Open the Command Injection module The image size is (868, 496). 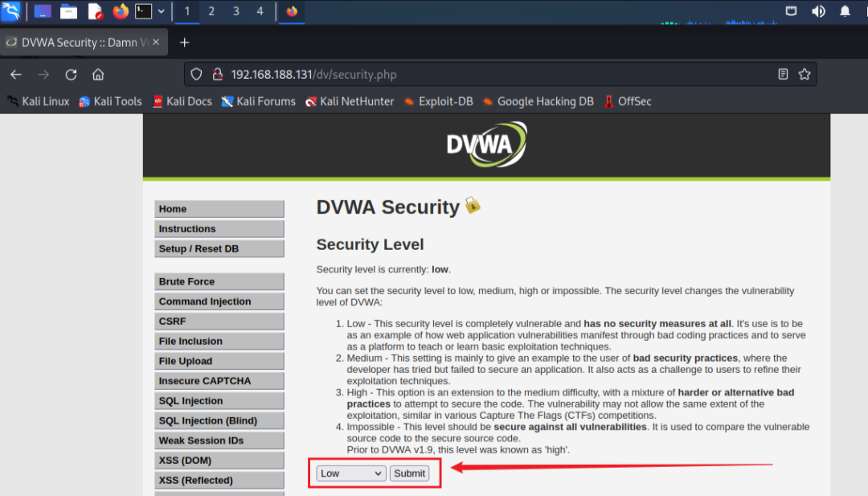pyautogui.click(x=219, y=301)
